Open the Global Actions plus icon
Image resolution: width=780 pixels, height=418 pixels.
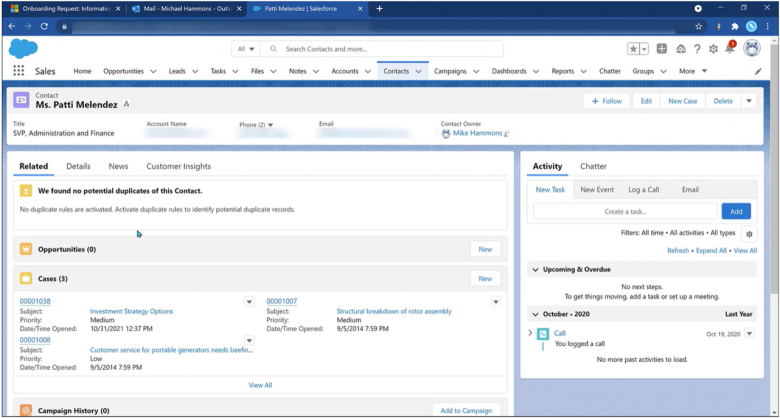[x=662, y=49]
